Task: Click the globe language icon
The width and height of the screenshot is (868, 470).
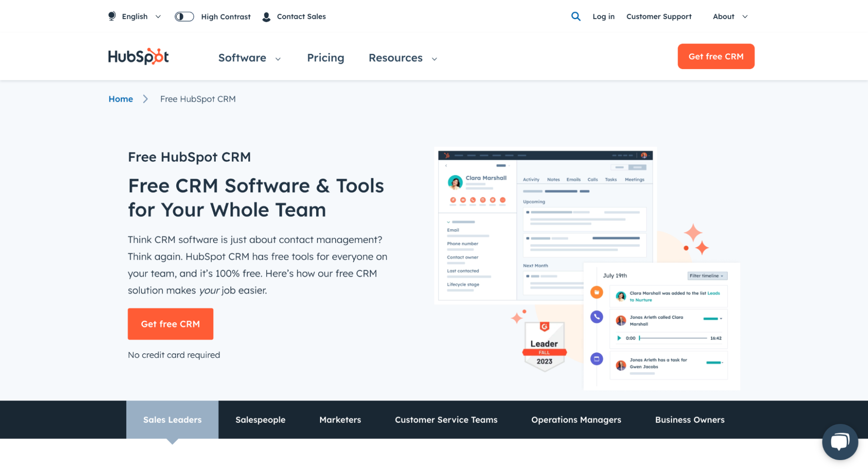Action: [x=112, y=16]
